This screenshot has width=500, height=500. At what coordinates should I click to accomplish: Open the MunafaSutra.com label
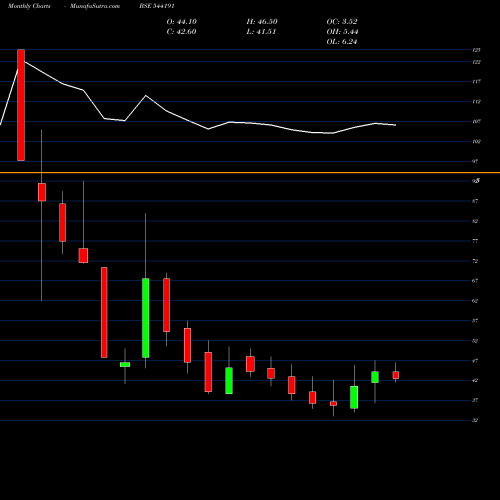click(95, 6)
